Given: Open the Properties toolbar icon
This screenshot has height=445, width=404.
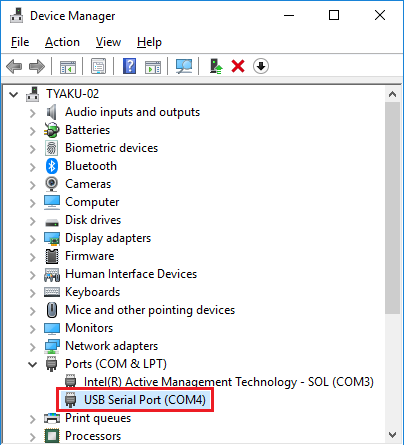Looking at the screenshot, I should 98,66.
